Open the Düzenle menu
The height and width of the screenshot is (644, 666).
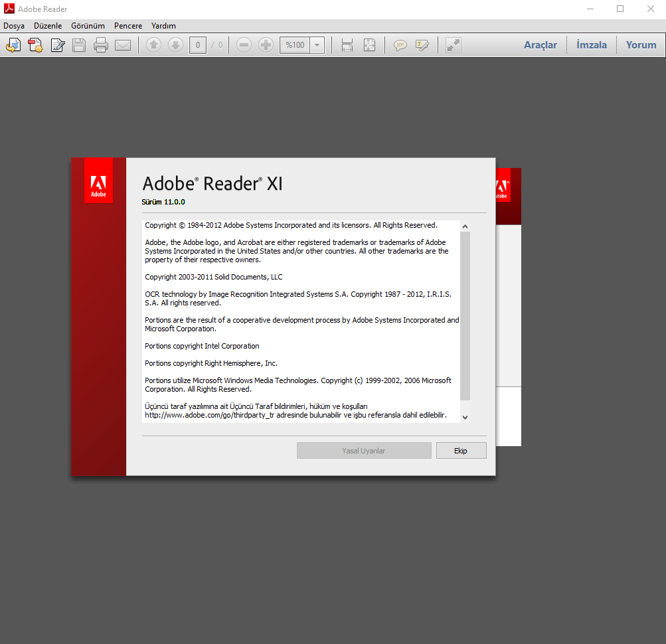48,26
